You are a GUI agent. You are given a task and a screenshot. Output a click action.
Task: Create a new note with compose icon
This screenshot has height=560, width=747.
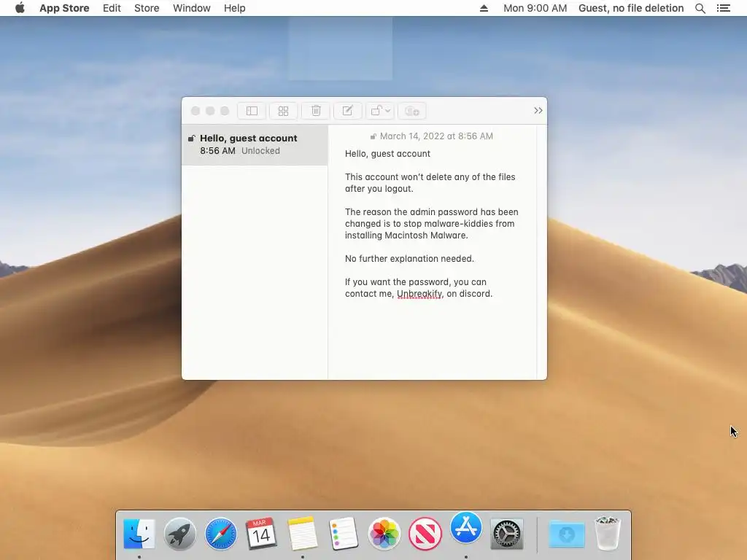pyautogui.click(x=348, y=111)
